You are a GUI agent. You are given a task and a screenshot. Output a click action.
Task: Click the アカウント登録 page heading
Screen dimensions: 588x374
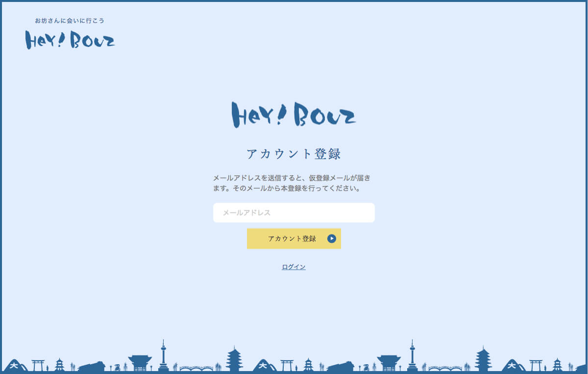pyautogui.click(x=294, y=154)
